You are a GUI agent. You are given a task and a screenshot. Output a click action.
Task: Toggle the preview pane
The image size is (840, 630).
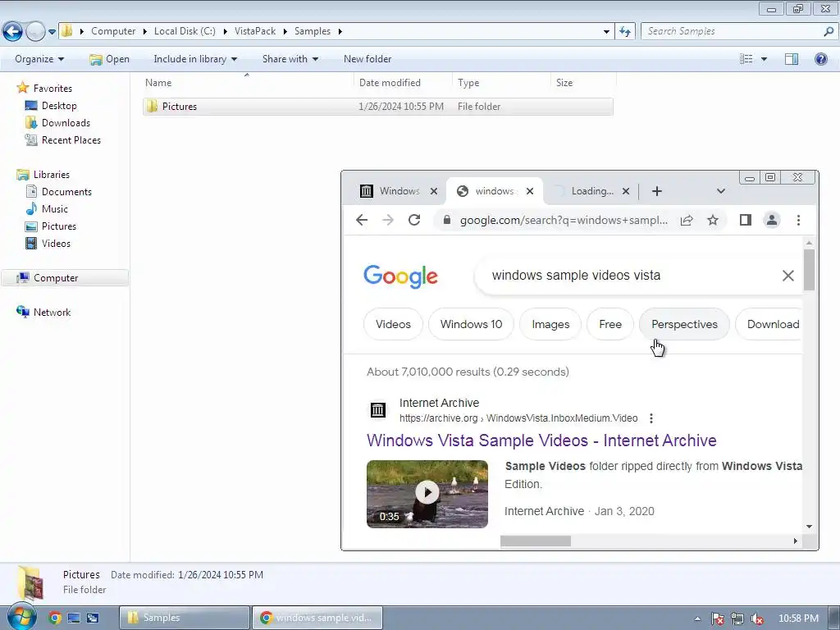(792, 59)
